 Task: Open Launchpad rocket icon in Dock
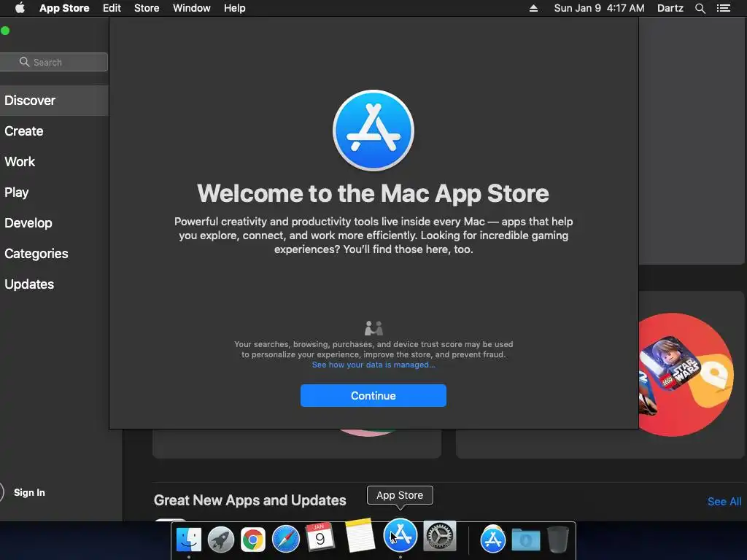tap(220, 540)
